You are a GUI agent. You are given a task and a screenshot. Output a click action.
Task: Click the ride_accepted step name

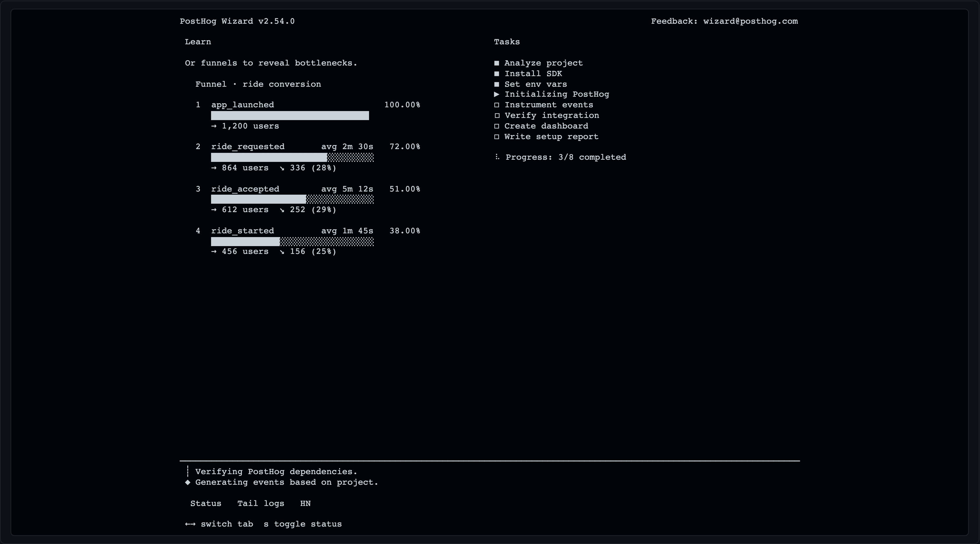245,189
